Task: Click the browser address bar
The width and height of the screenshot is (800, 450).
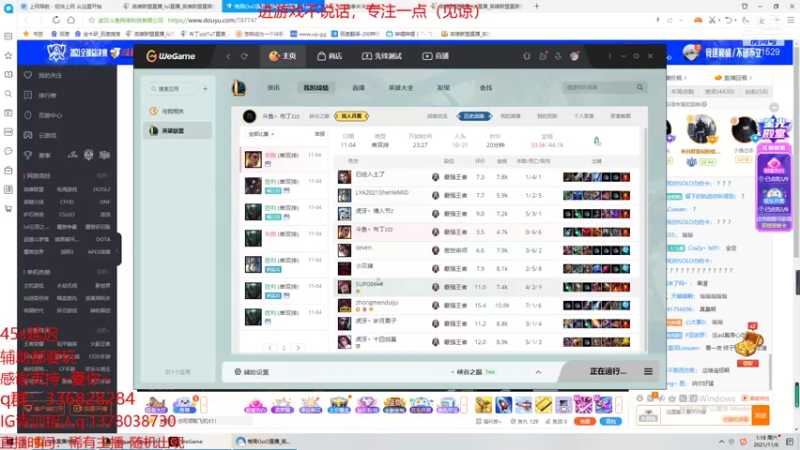Action: (x=367, y=20)
